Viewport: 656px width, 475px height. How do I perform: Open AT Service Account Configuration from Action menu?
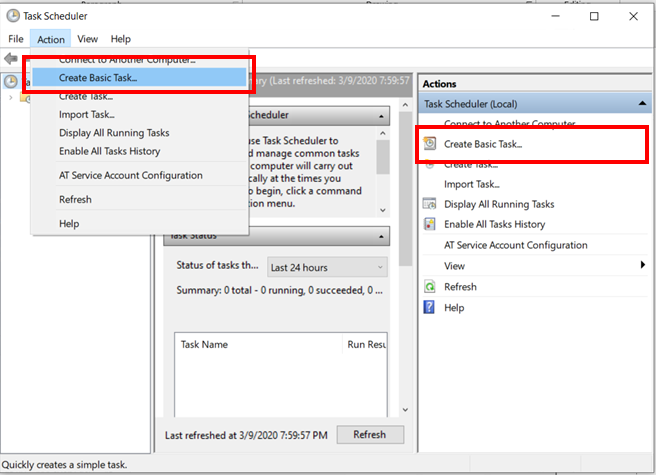(x=139, y=175)
